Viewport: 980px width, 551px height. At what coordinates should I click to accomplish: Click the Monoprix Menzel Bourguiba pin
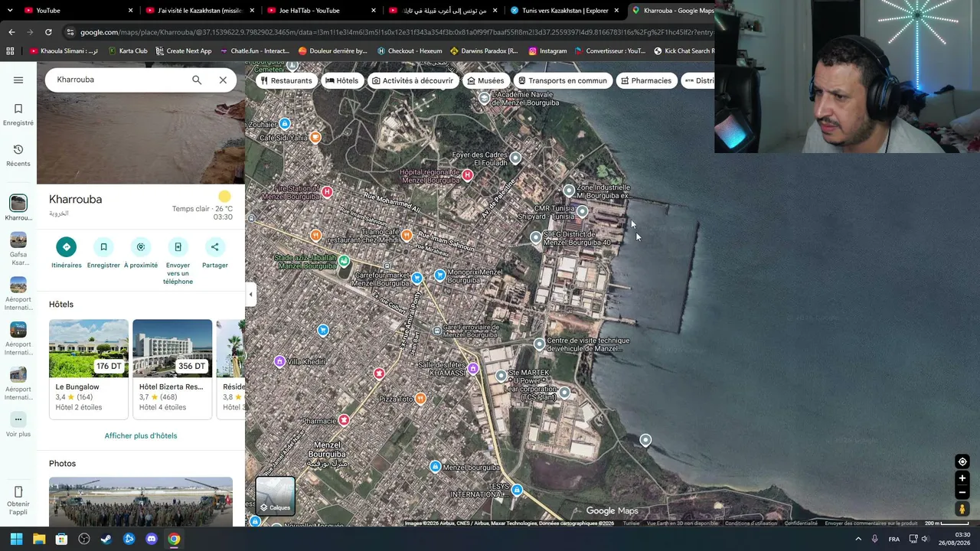click(439, 275)
